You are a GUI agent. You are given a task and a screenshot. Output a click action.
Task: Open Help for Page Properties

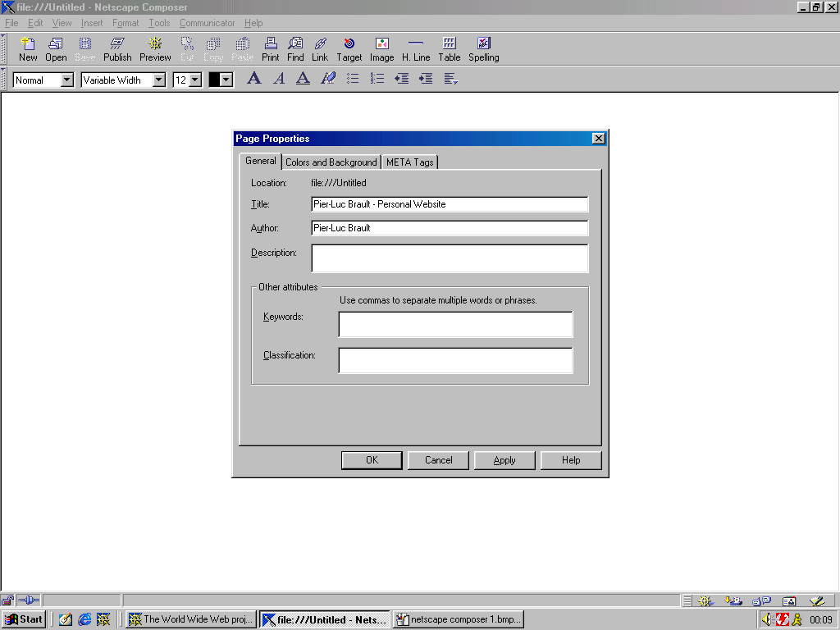pyautogui.click(x=571, y=460)
